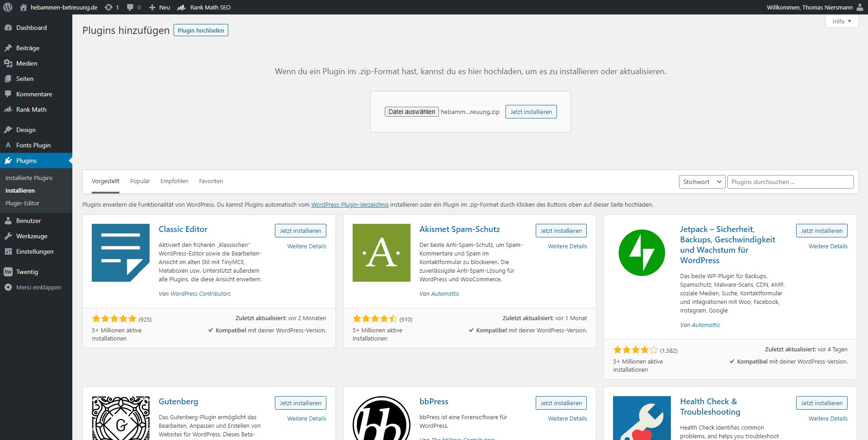Click the Plugin hochladen button
Screen dimensions: 868x440
(201, 30)
